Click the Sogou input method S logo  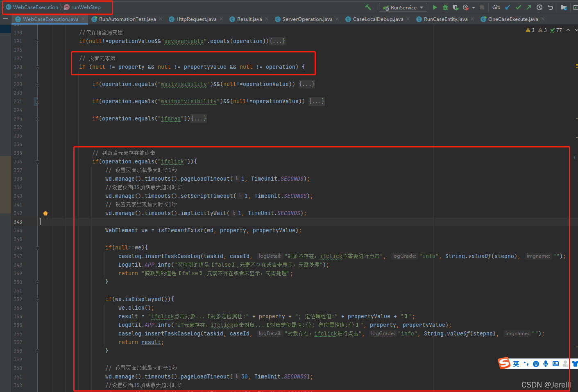coord(504,363)
